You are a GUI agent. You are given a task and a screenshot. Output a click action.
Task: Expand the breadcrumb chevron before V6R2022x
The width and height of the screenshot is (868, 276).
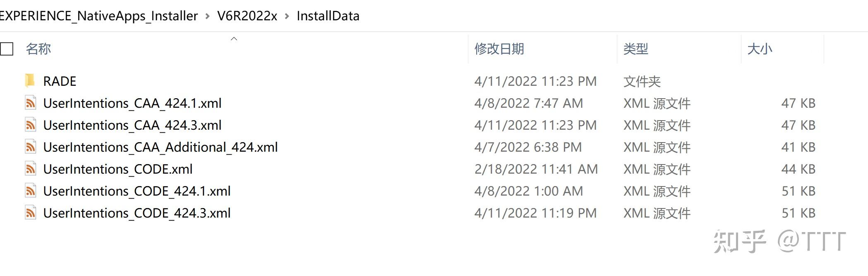[x=208, y=16]
